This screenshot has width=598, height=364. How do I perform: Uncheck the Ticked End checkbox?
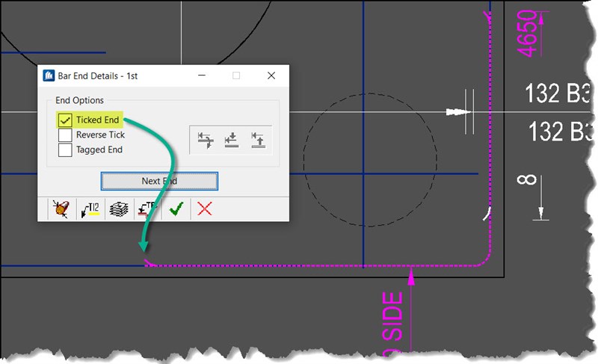tap(65, 120)
